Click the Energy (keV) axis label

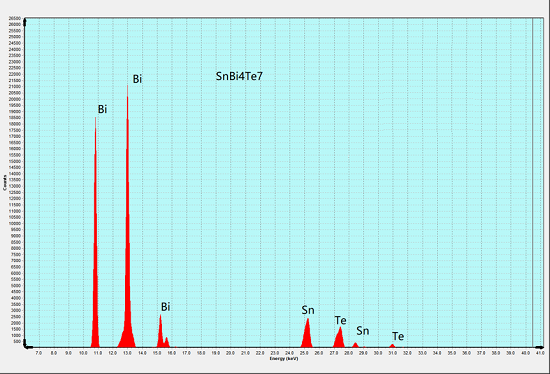pos(284,359)
